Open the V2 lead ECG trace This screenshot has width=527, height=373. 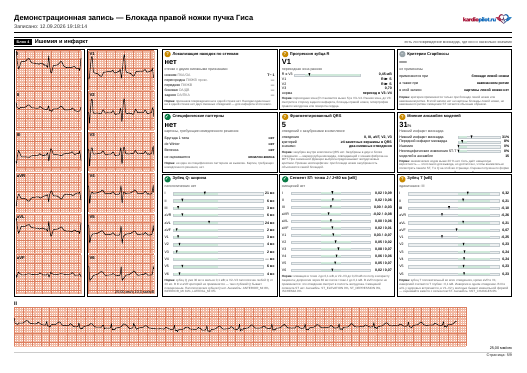coord(122,111)
